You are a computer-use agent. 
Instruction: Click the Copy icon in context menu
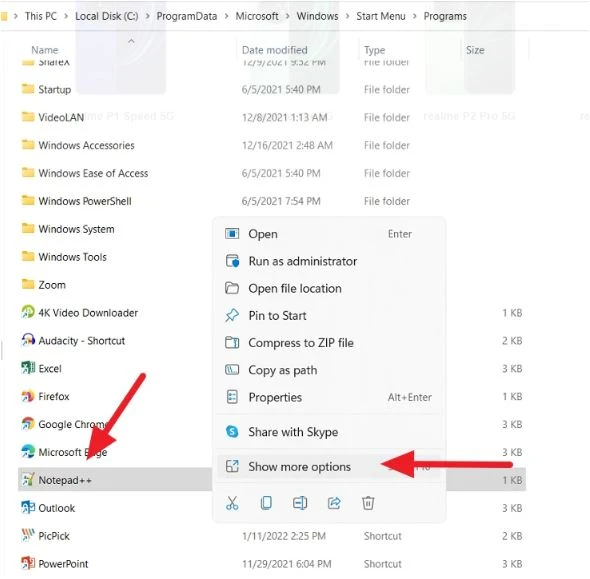click(x=266, y=503)
